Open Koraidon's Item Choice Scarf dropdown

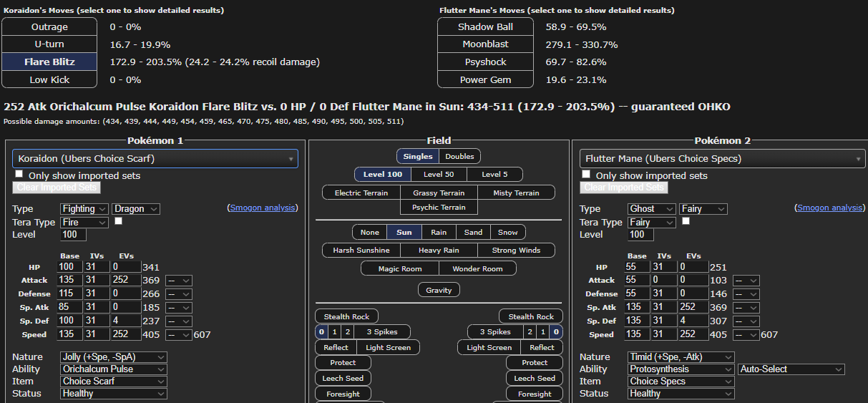click(114, 382)
